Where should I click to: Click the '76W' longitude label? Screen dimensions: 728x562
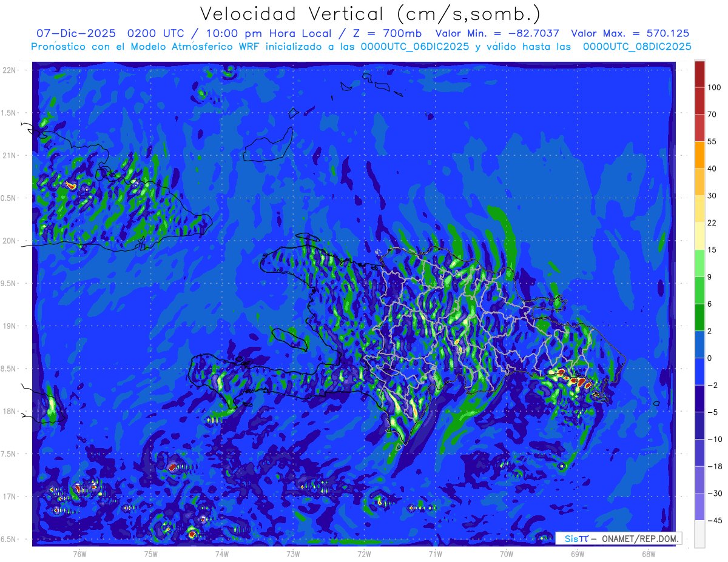(79, 554)
